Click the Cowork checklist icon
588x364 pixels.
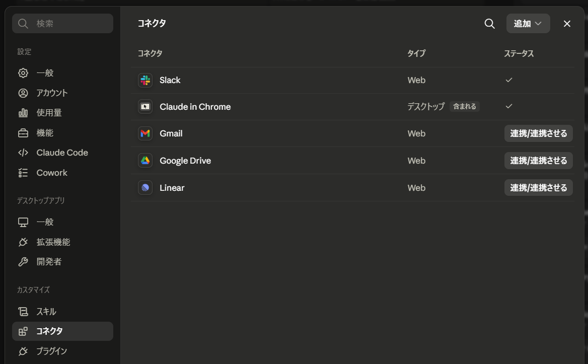(x=23, y=173)
